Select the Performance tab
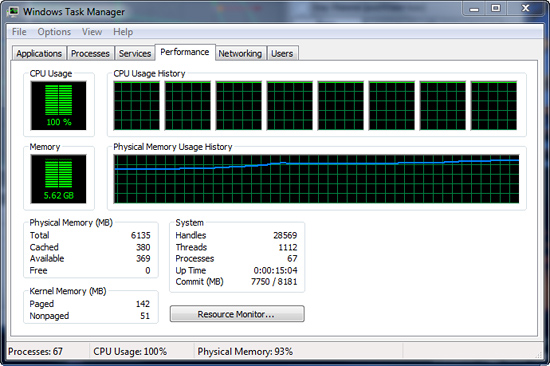Screen dimensions: 550x366 coord(185,52)
